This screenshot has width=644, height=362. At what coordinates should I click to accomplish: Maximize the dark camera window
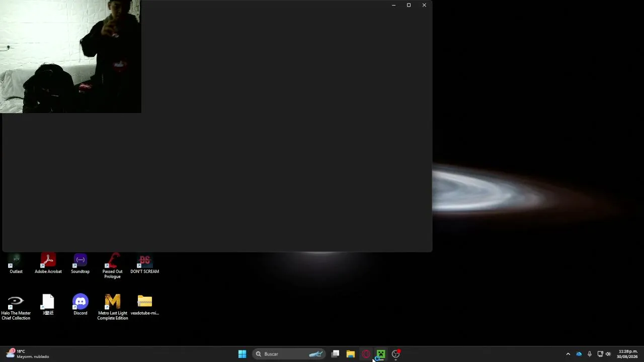click(x=409, y=5)
